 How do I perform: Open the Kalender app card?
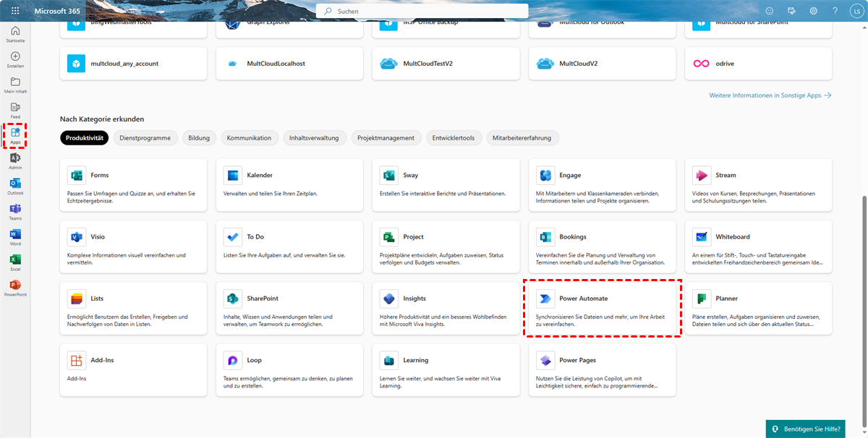pyautogui.click(x=289, y=186)
